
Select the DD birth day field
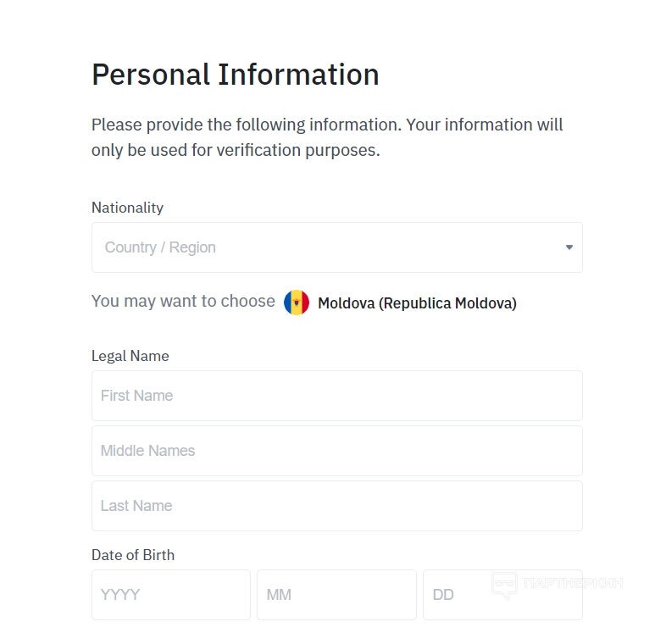click(458, 595)
